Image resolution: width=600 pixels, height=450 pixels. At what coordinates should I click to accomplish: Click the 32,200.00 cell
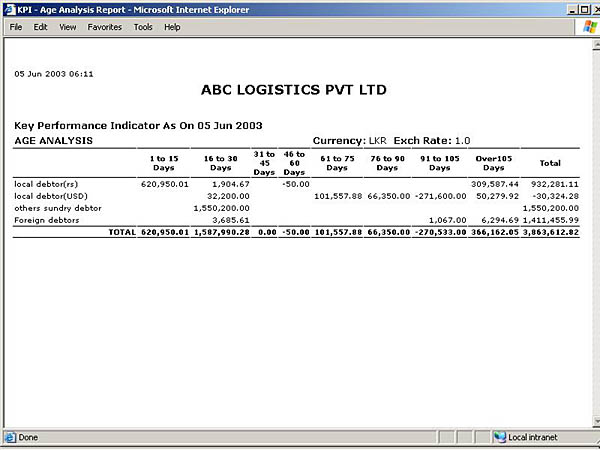click(x=228, y=196)
